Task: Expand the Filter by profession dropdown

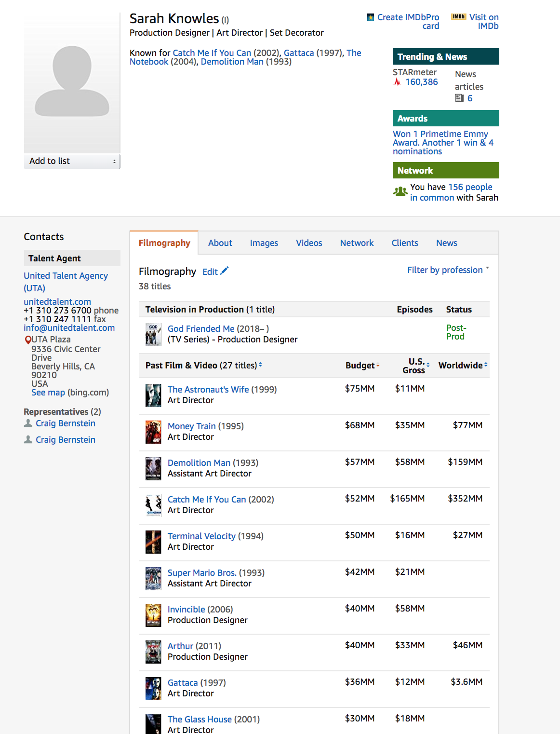Action: click(448, 270)
